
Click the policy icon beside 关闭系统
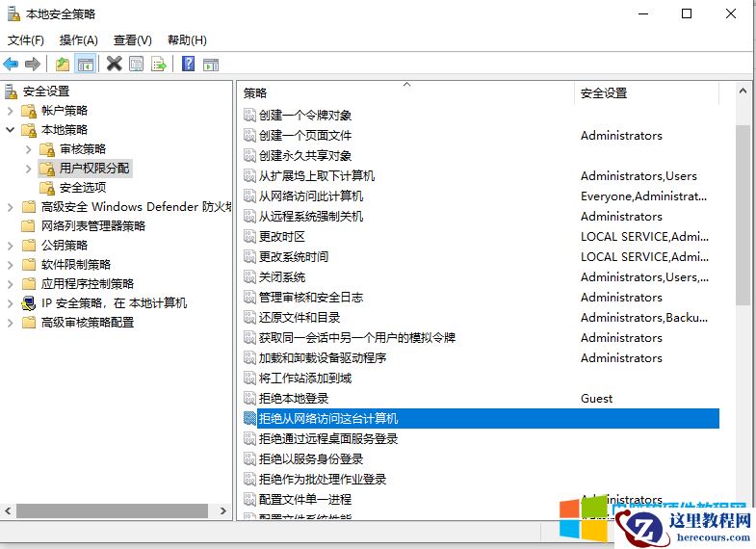click(249, 276)
